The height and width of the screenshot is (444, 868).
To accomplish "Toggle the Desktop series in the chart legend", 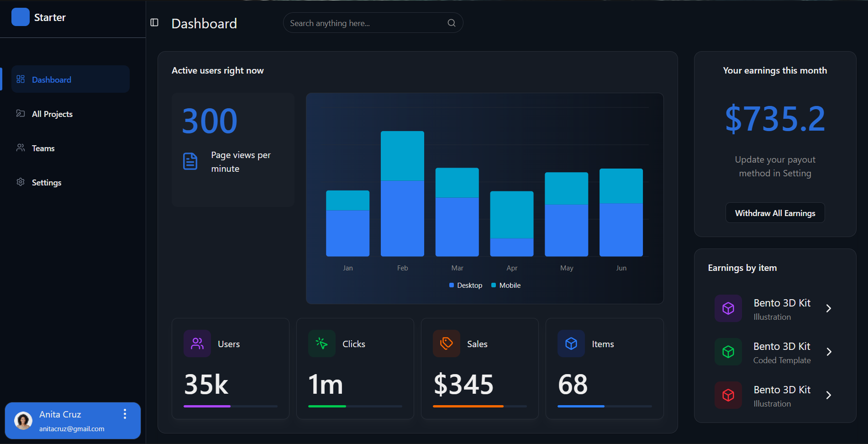I will pos(465,285).
